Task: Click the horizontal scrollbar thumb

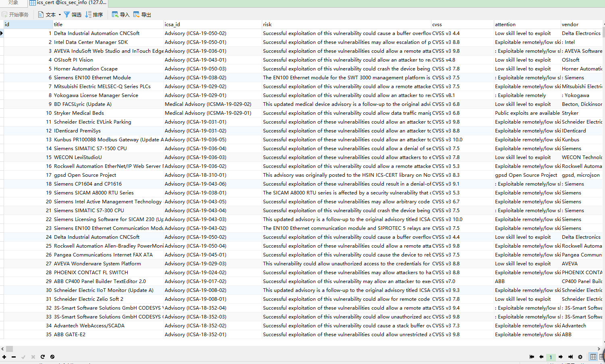Action: [9, 349]
